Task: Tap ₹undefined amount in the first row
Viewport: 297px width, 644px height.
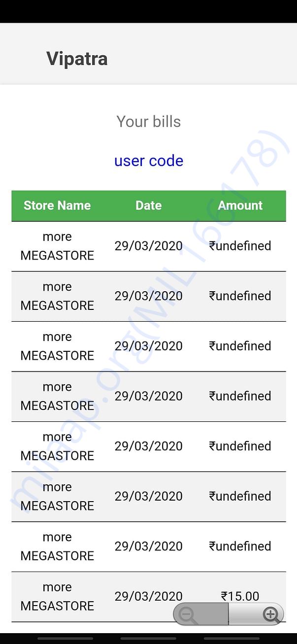Action: 240,246
